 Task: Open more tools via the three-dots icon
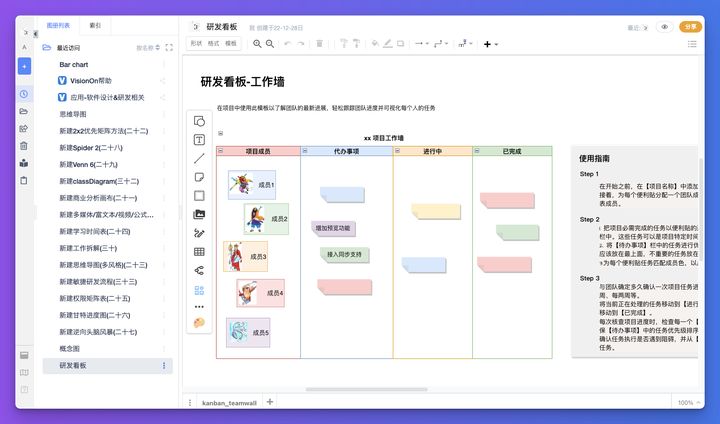click(199, 306)
